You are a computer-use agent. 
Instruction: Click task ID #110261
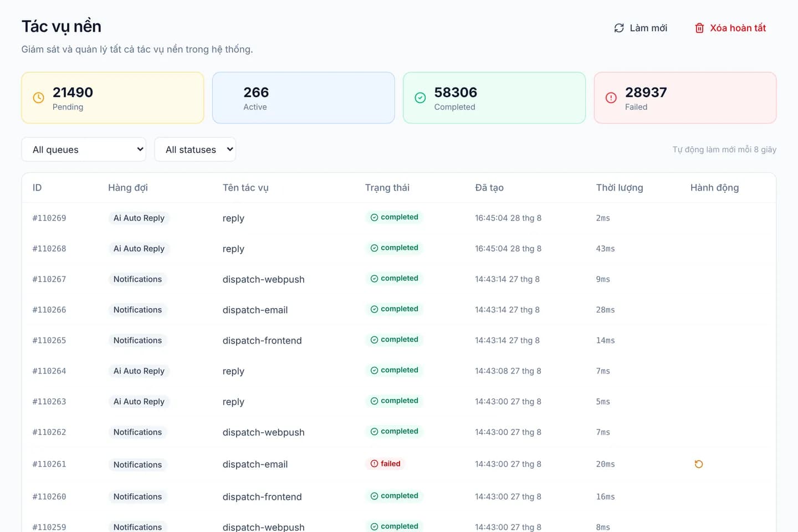click(49, 464)
